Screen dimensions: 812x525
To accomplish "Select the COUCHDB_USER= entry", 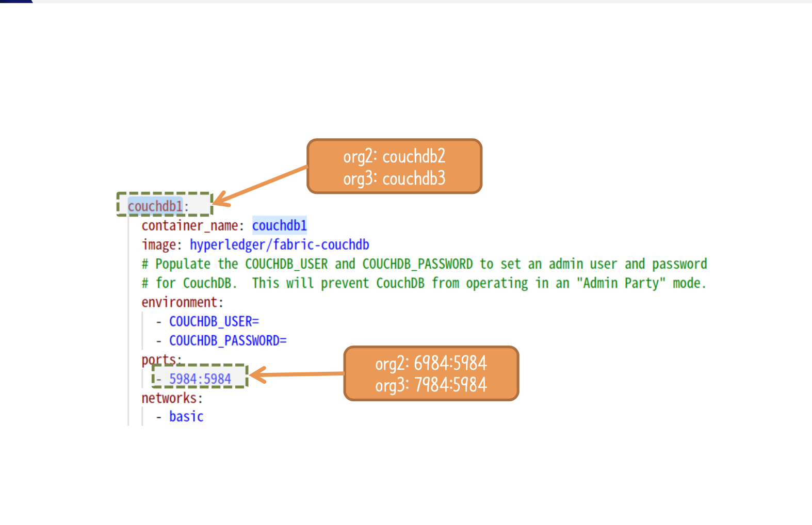I will [x=214, y=322].
